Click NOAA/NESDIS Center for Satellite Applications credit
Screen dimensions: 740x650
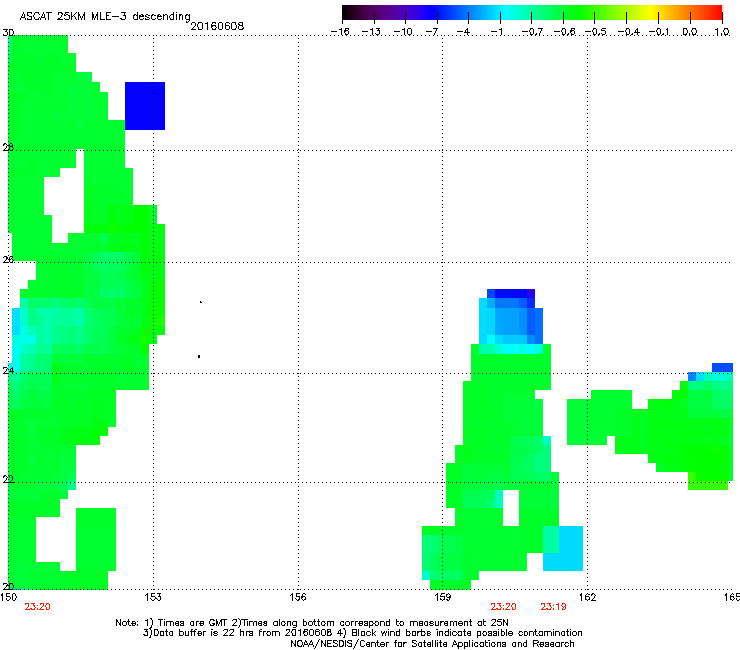(432, 644)
